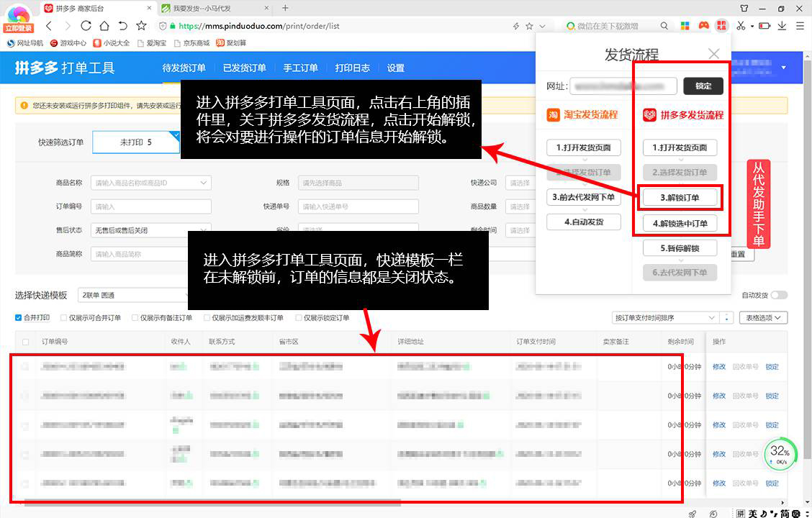The height and width of the screenshot is (518, 812).
Task: Select the 未打印 5 quick filter
Action: [136, 142]
